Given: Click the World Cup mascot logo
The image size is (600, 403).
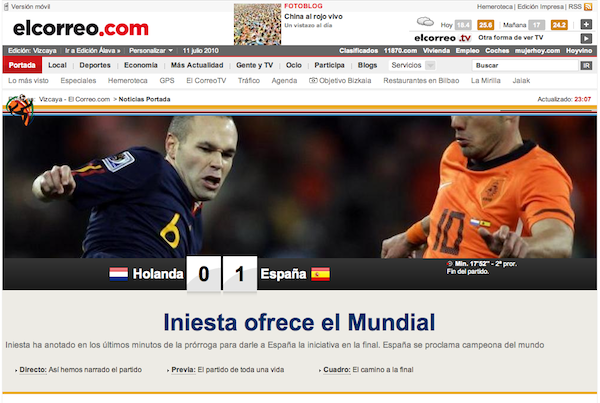Looking at the screenshot, I should 21,109.
